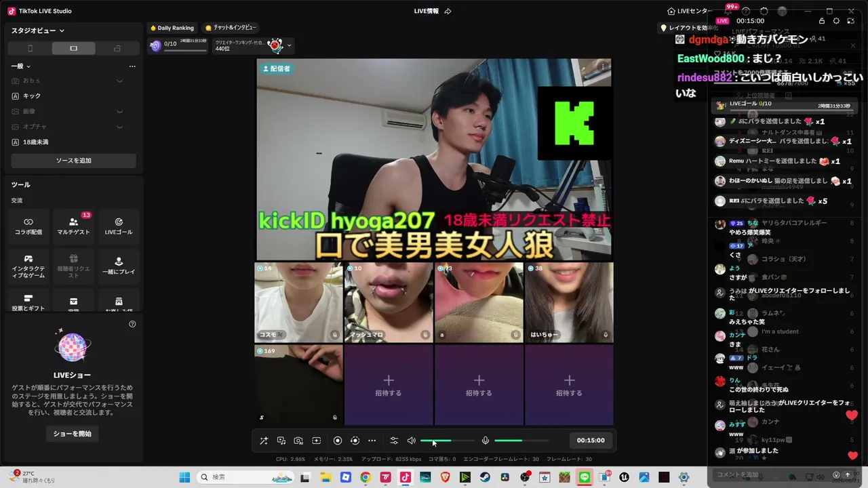
Task: Open the インタラクティブなゲーム tool
Action: pos(28,266)
